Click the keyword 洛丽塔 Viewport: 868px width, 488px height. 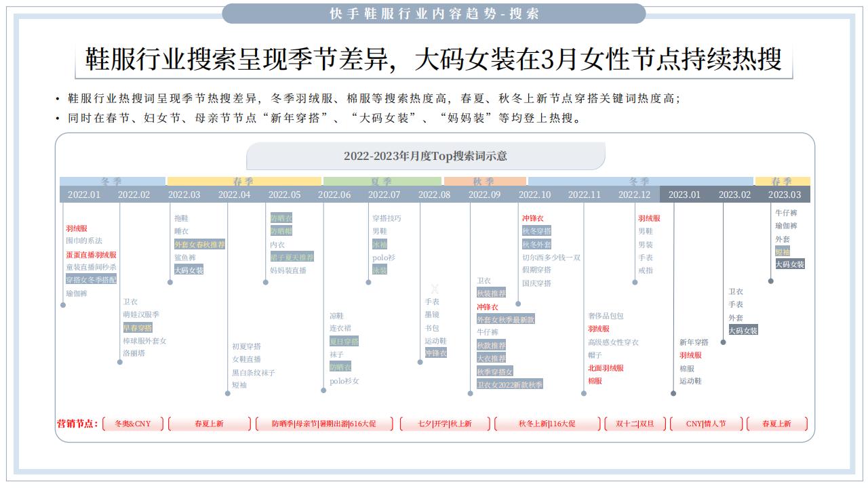point(134,353)
